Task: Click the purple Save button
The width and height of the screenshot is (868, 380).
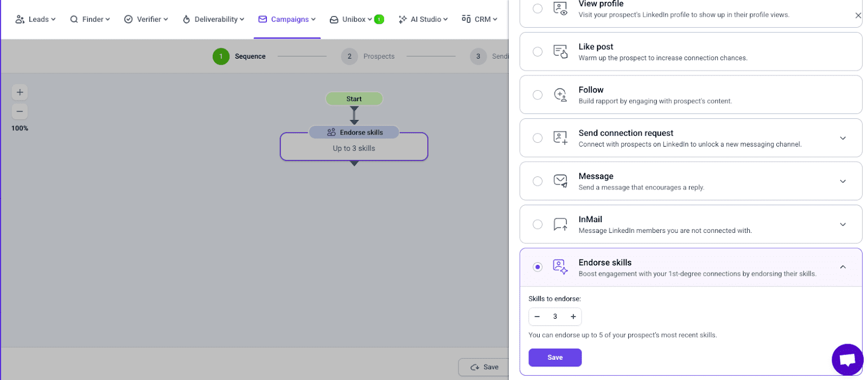Action: pos(554,357)
